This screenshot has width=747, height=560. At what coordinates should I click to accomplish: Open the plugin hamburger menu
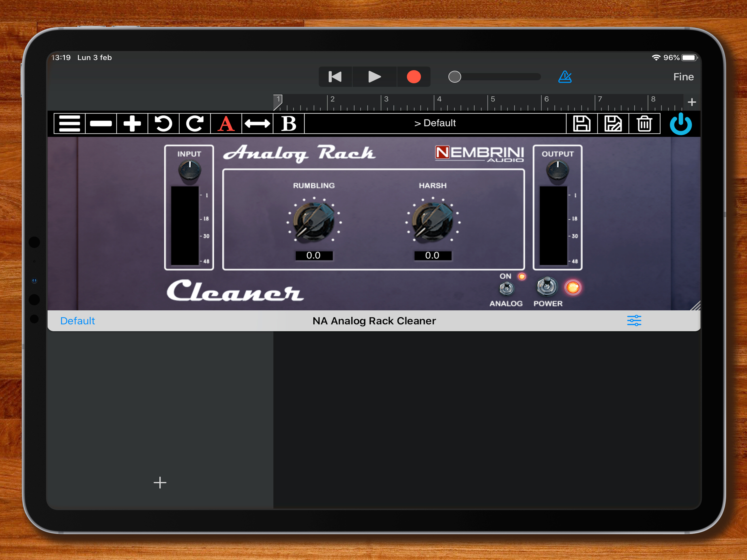[x=69, y=124]
